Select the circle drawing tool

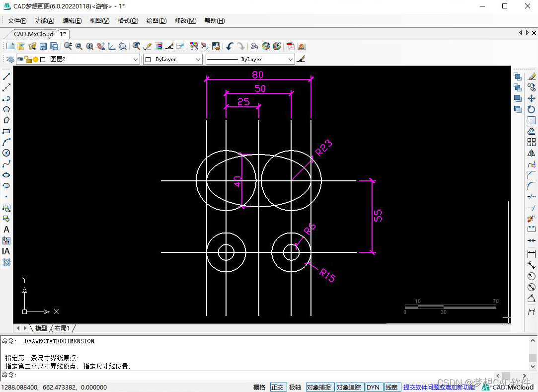click(6, 153)
